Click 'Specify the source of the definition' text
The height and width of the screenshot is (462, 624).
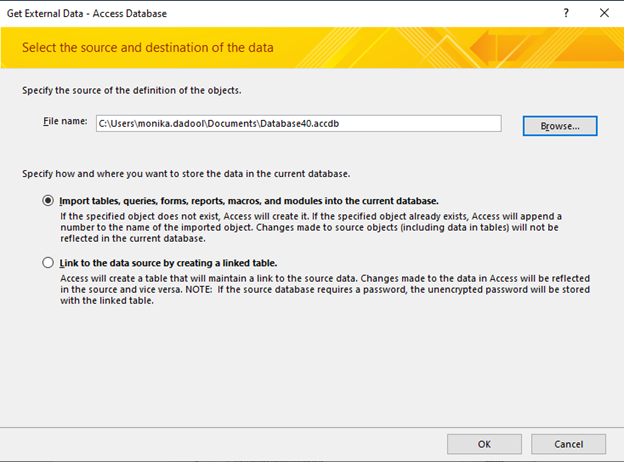131,90
